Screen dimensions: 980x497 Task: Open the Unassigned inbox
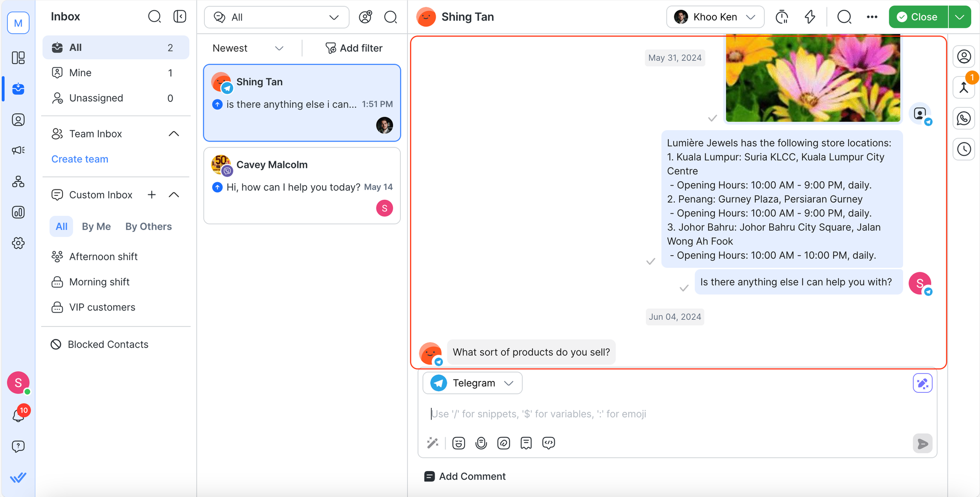coord(96,98)
